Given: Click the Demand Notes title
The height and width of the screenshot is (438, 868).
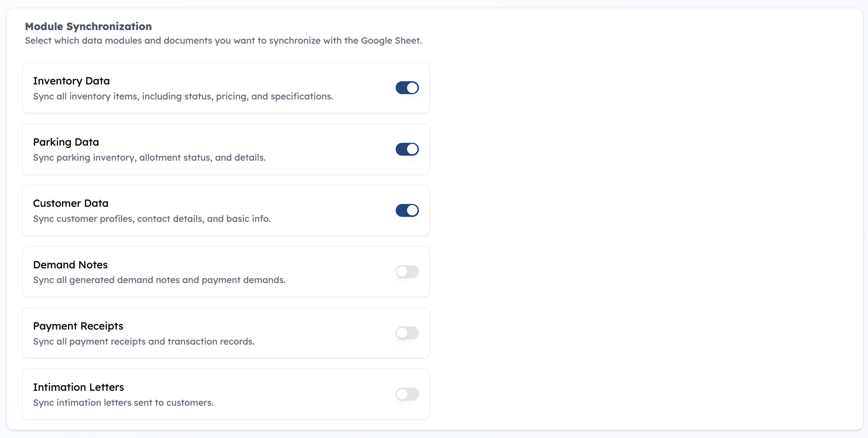Looking at the screenshot, I should coord(70,265).
